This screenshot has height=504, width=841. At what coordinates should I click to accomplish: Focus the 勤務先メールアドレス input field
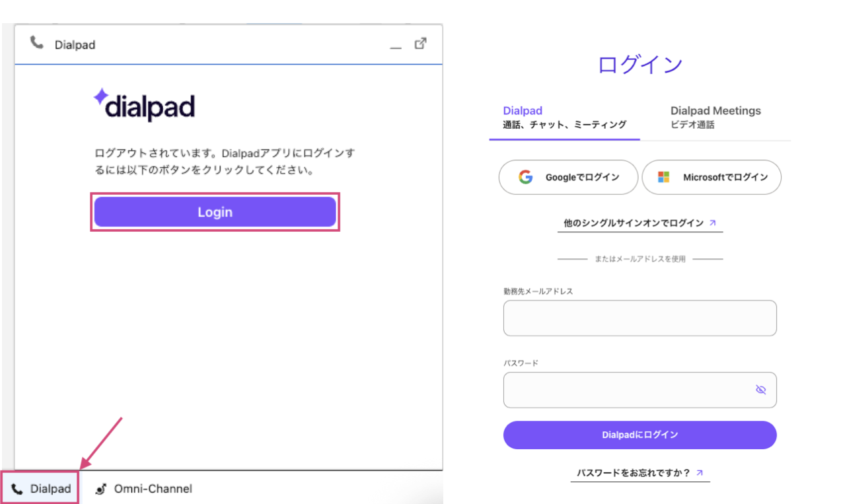[640, 318]
